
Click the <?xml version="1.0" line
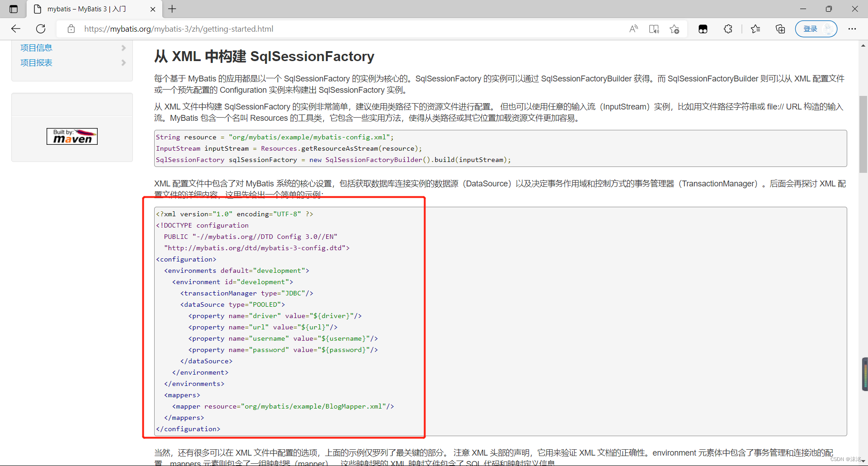(x=235, y=214)
